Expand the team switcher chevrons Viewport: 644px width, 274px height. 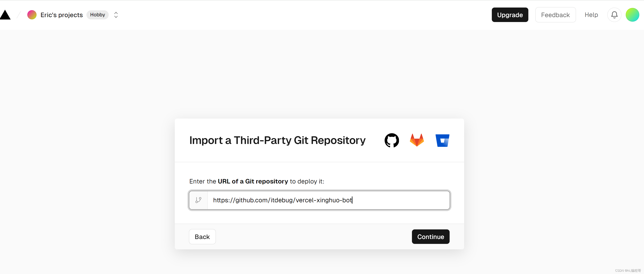pos(116,15)
